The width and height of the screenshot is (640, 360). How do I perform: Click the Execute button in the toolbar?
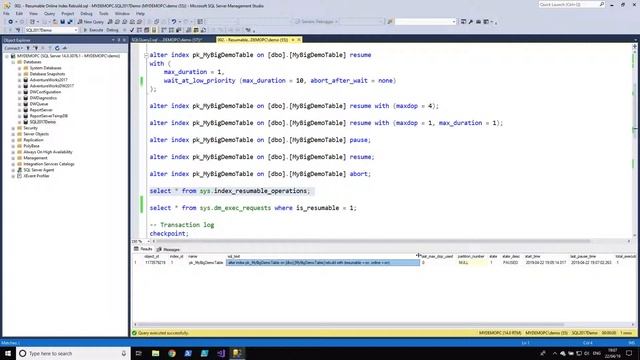point(93,30)
